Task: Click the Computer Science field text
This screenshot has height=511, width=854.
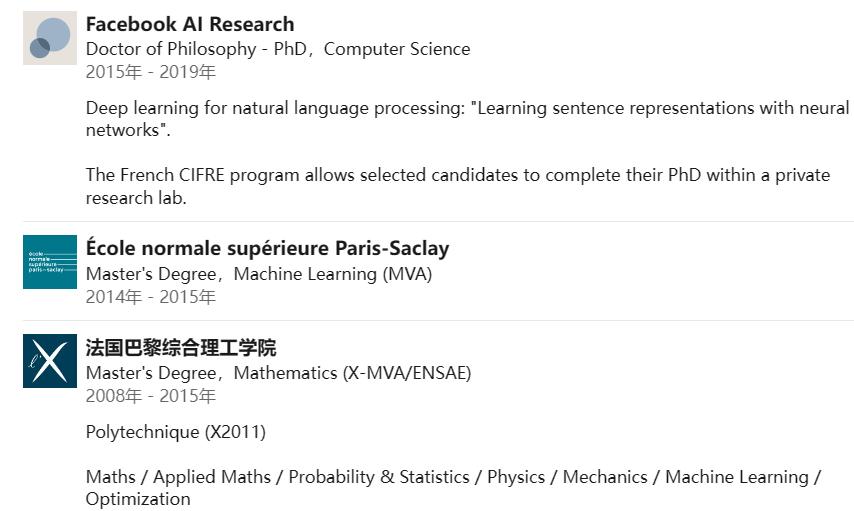Action: click(x=397, y=49)
